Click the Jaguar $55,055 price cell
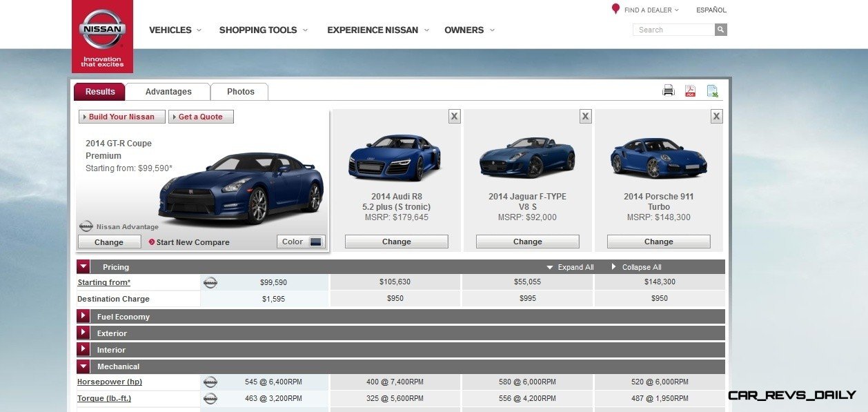868x412 pixels. click(x=528, y=282)
